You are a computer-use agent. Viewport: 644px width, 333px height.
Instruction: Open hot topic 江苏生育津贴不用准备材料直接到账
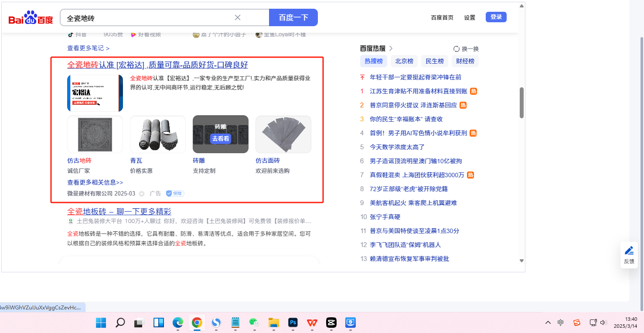[x=419, y=91]
